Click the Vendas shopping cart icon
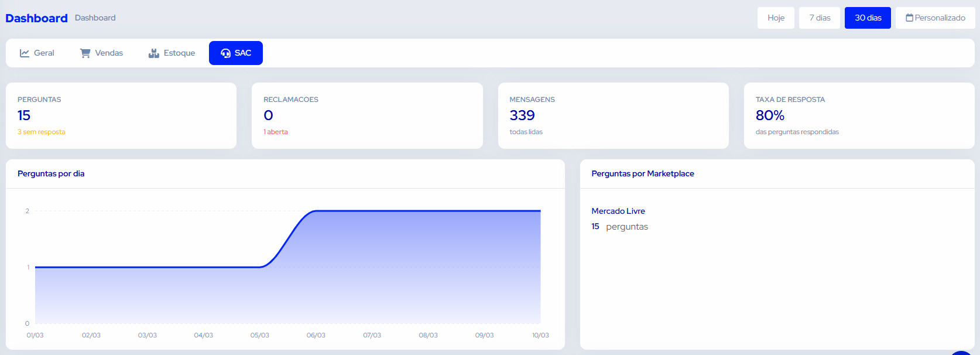The image size is (980, 355). coord(85,53)
